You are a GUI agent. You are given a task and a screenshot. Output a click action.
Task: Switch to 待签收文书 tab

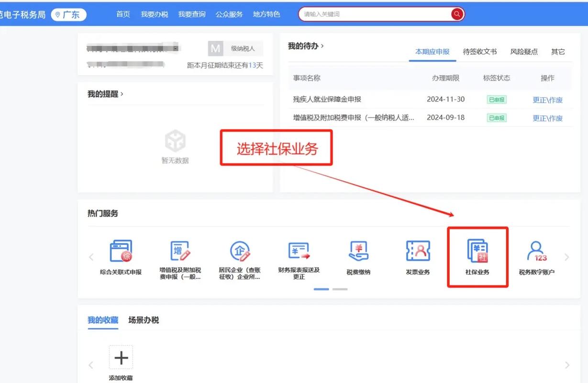pyautogui.click(x=480, y=52)
